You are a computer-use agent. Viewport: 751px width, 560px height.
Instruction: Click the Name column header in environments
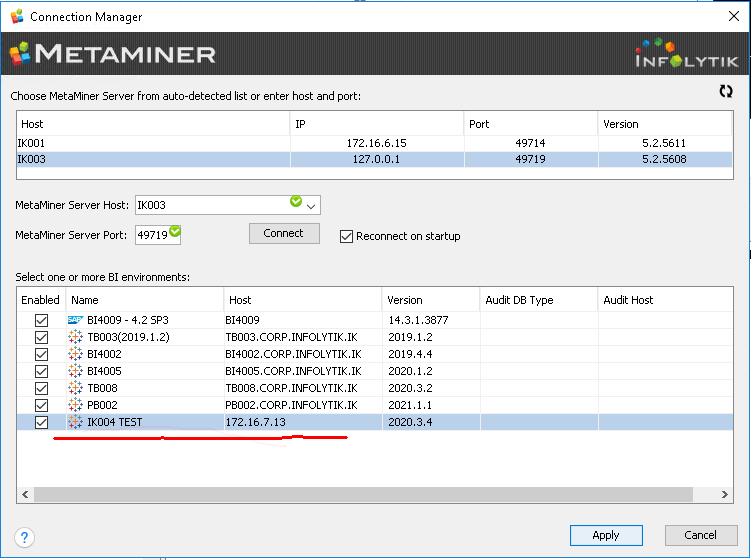coord(145,300)
